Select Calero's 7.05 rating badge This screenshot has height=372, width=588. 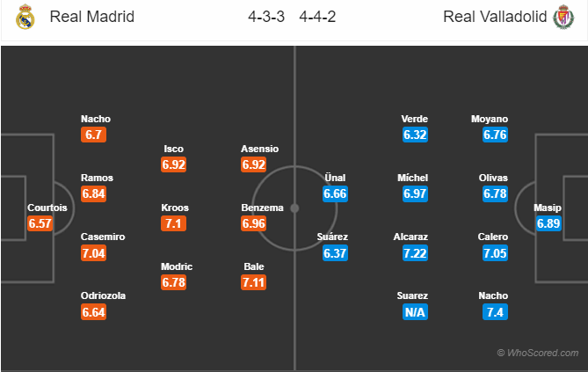tap(495, 252)
